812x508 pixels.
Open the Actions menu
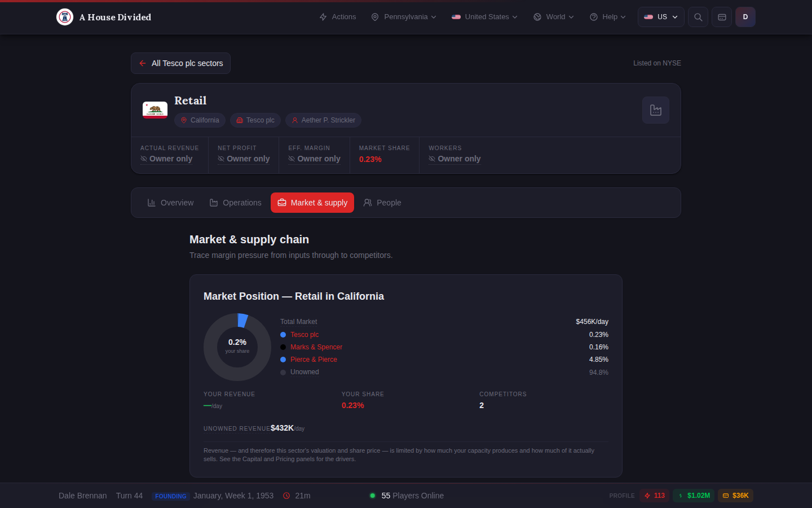click(x=338, y=17)
